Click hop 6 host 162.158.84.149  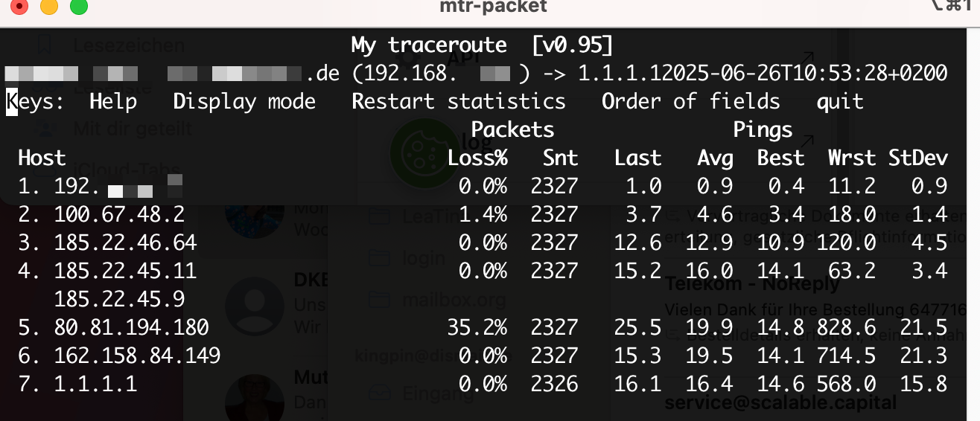click(x=138, y=355)
